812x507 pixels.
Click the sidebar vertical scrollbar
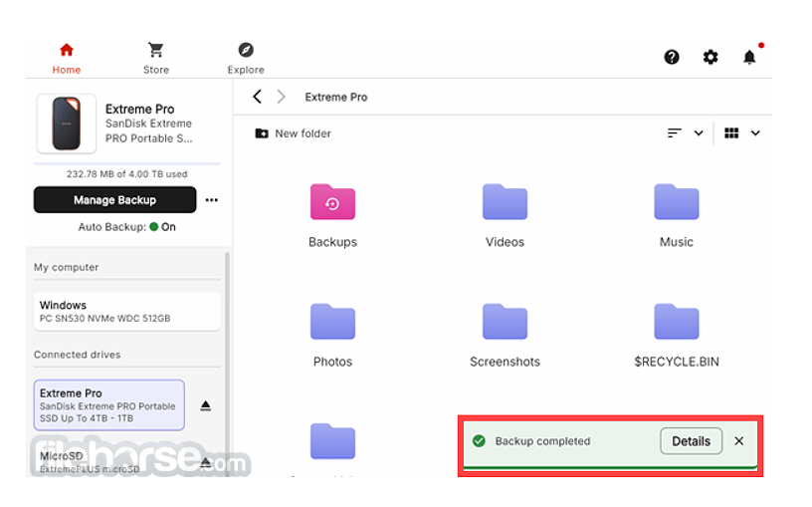point(227,363)
